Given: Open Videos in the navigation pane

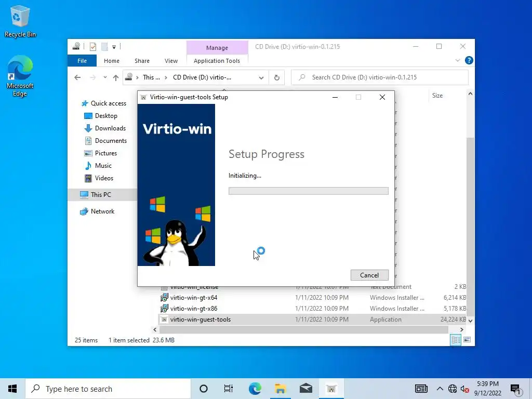Looking at the screenshot, I should coord(99,179).
